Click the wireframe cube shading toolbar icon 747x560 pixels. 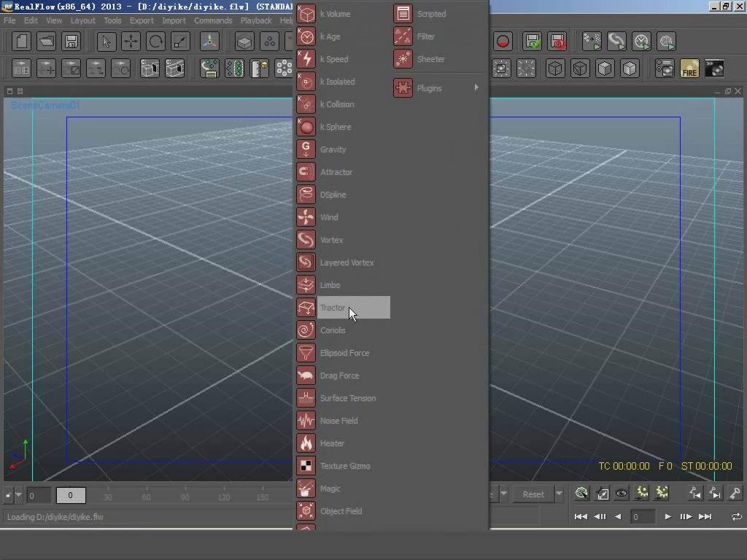(555, 69)
